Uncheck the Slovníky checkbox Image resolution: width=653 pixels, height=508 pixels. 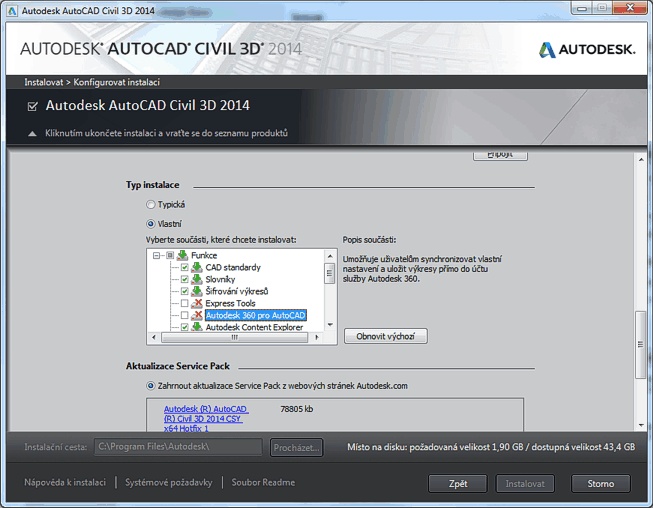184,279
